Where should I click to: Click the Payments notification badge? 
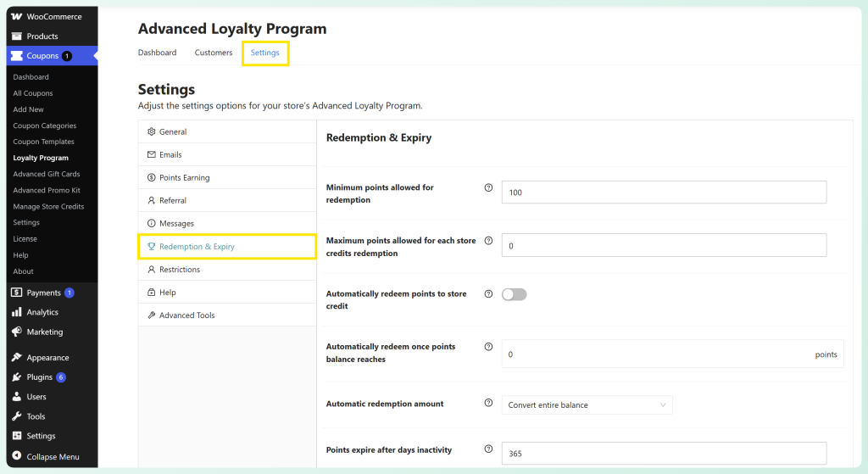(70, 293)
